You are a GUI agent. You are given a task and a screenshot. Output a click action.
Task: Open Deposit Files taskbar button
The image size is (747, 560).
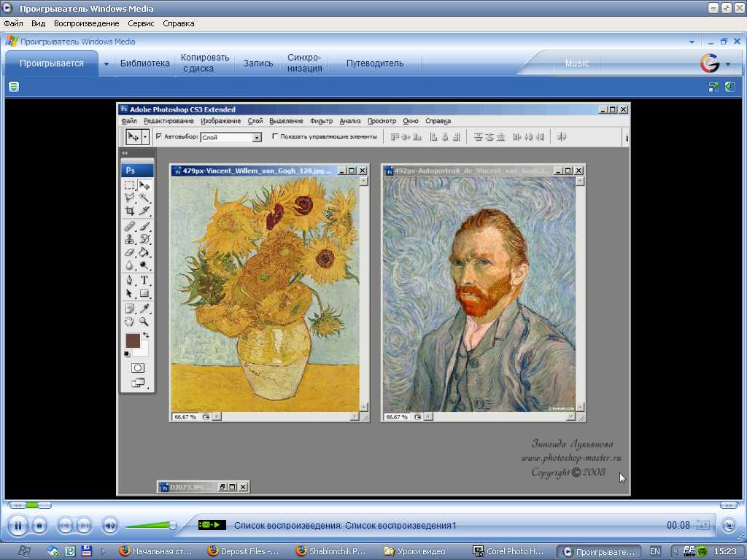[244, 551]
